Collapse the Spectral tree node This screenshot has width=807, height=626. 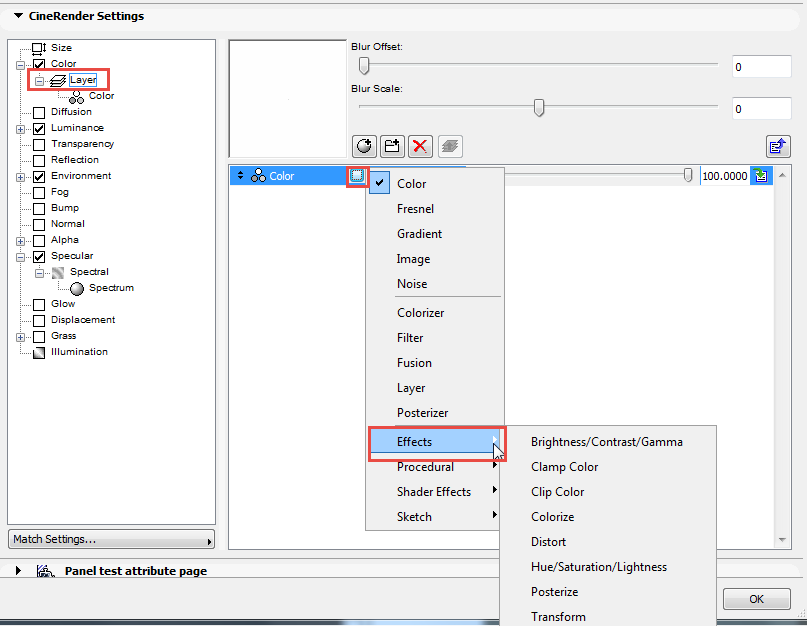point(39,273)
